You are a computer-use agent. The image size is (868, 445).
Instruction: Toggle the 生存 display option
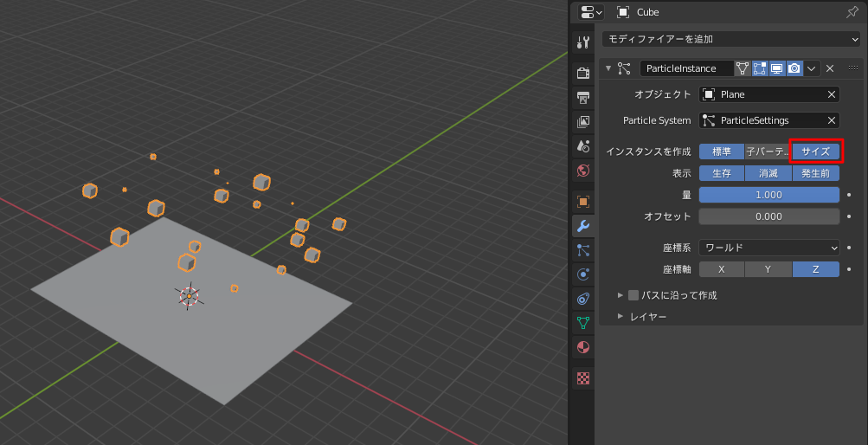[721, 173]
